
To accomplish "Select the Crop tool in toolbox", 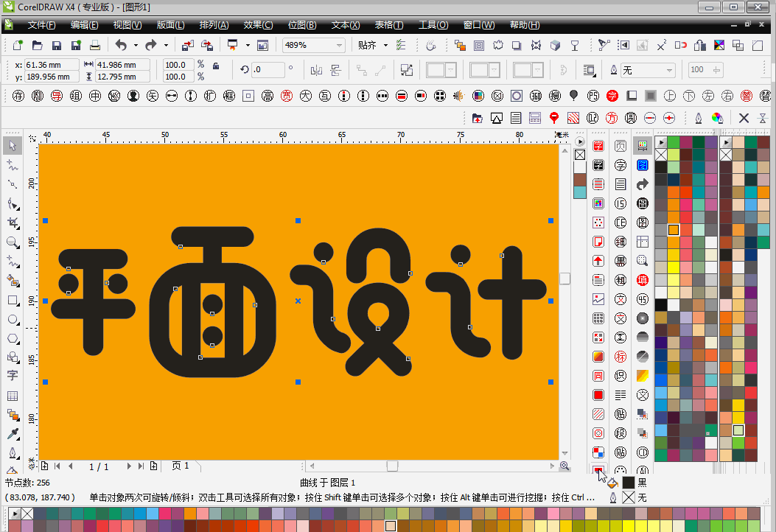I will (x=13, y=223).
